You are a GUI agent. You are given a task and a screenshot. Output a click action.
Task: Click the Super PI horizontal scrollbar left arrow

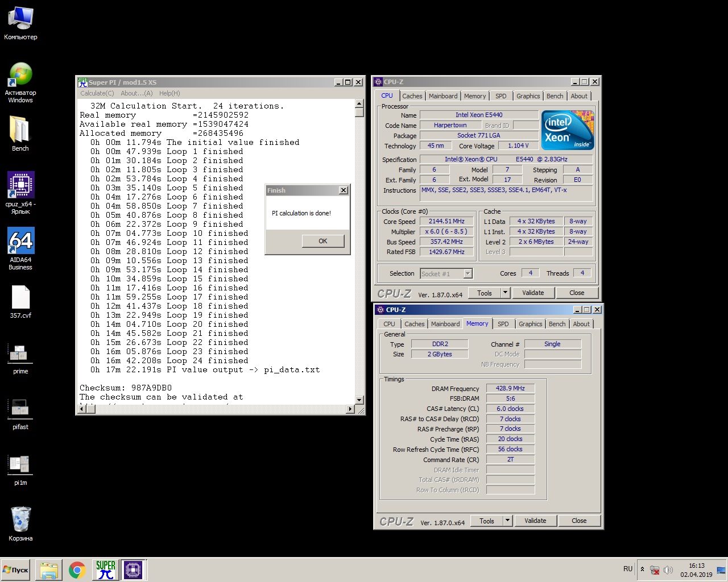[82, 409]
